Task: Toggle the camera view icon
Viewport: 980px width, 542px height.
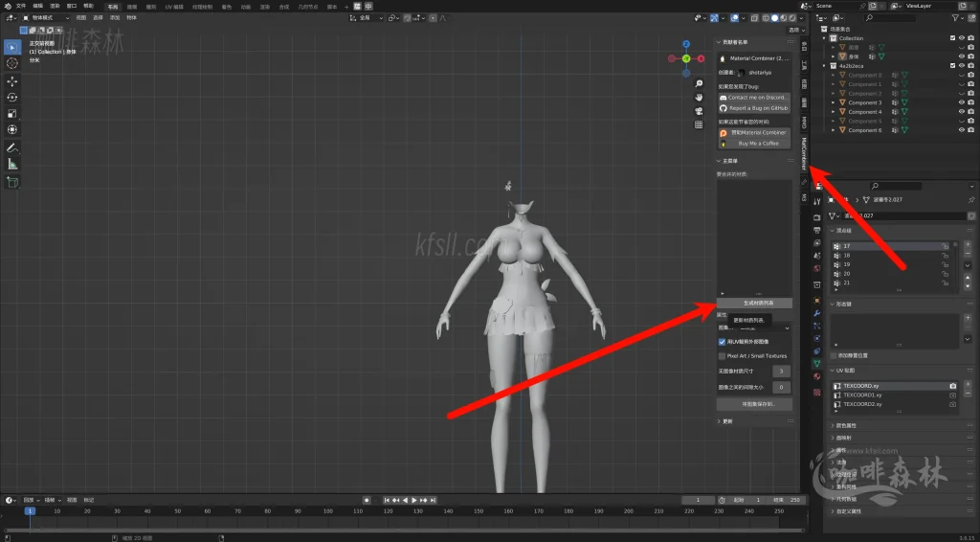Action: [699, 111]
